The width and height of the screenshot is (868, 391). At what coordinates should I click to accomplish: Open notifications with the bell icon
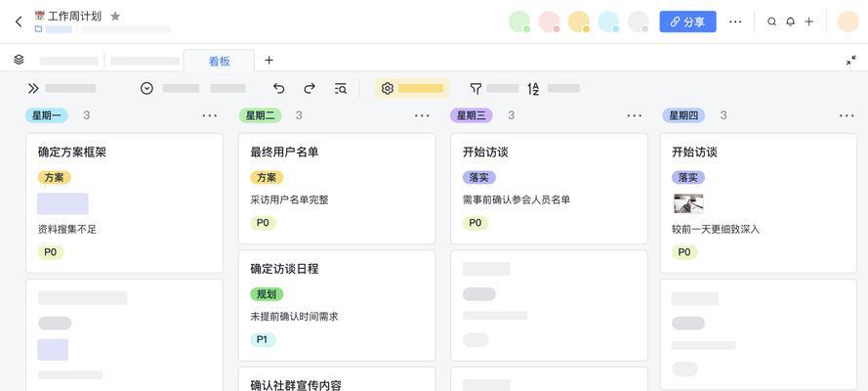click(x=791, y=22)
